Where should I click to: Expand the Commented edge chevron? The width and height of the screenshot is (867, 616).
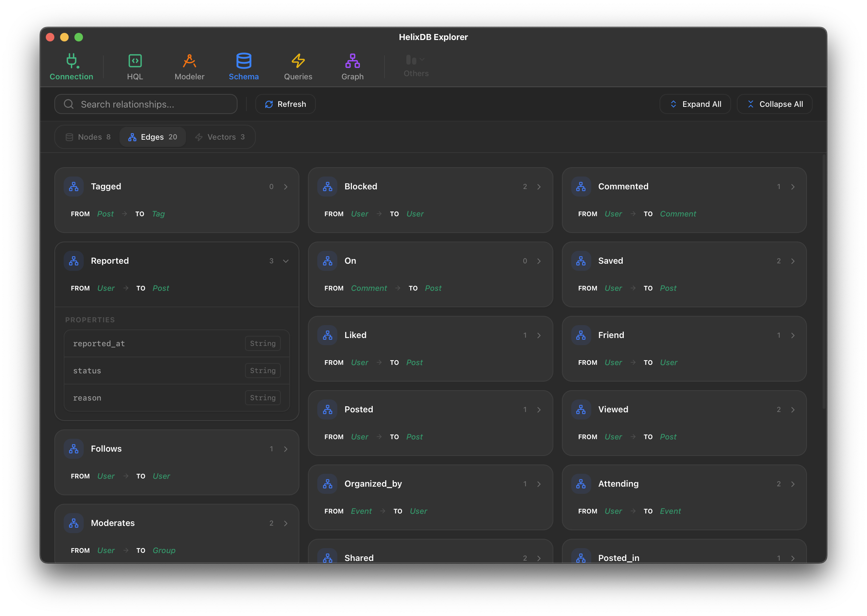(x=793, y=187)
